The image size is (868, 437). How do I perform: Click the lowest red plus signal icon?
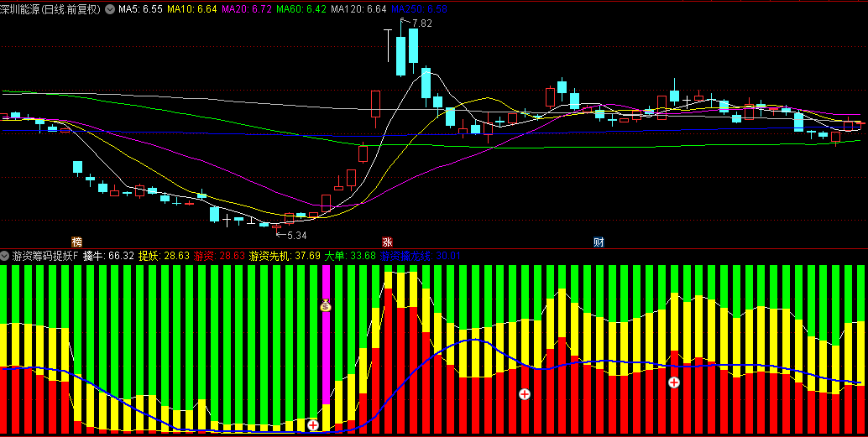pos(313,424)
